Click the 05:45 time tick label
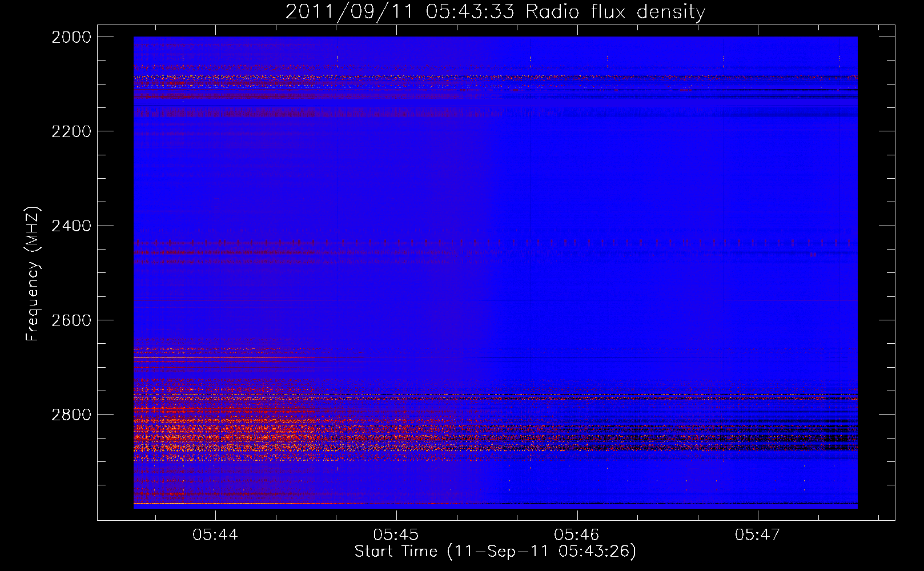Image resolution: width=924 pixels, height=571 pixels. 396,535
